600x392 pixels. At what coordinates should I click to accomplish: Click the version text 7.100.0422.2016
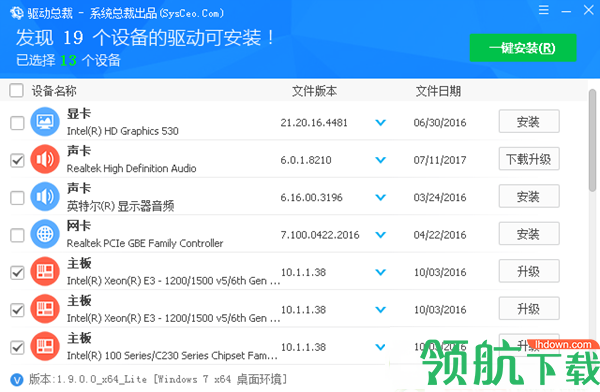point(320,235)
